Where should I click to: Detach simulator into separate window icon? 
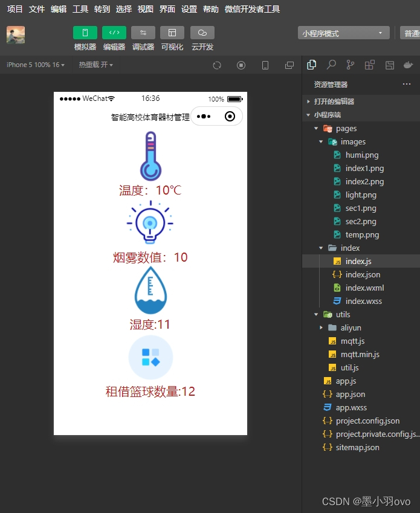[289, 65]
